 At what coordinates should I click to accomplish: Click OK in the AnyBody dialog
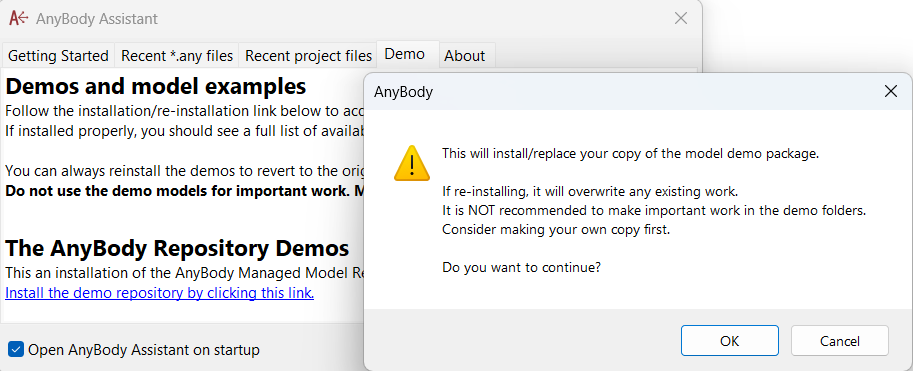click(x=730, y=341)
